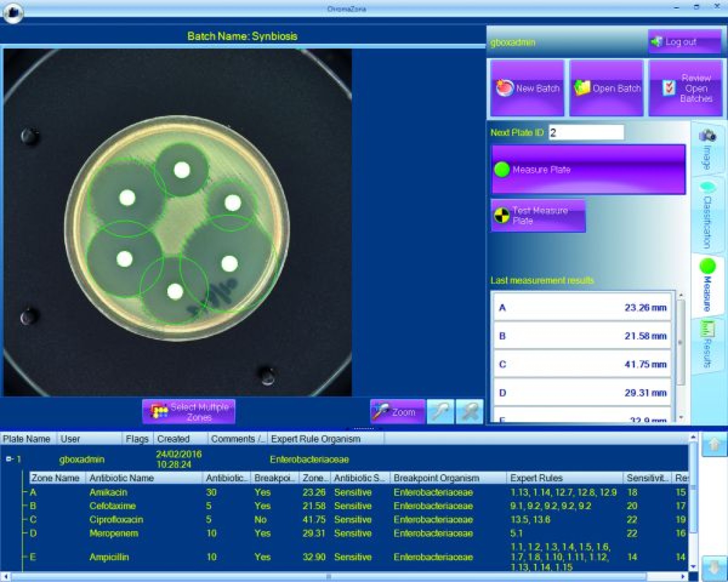Select the Ciprofloxacin row in the results table
Screen dimensions: 728x582
pyautogui.click(x=116, y=520)
